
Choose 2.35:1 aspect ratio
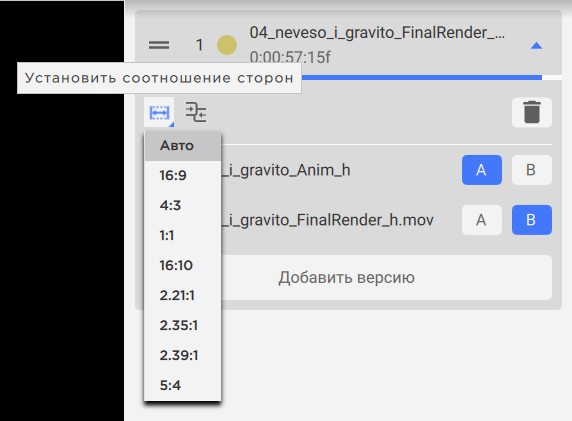pyautogui.click(x=183, y=325)
